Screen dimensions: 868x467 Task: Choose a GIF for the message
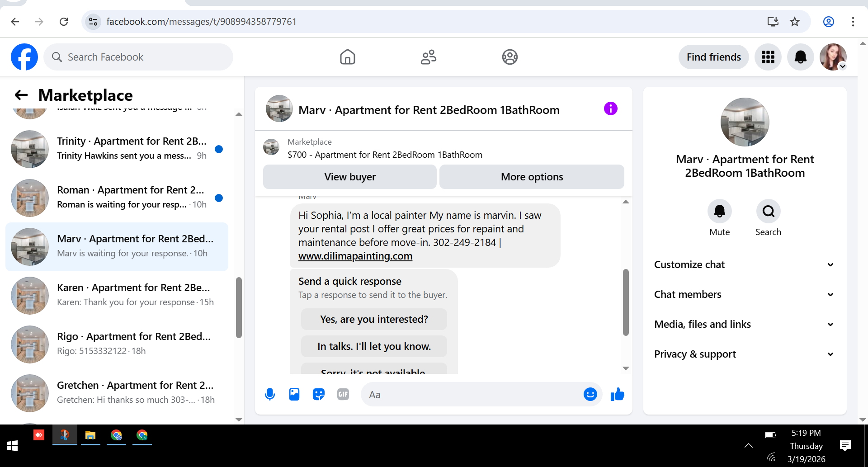pos(343,395)
